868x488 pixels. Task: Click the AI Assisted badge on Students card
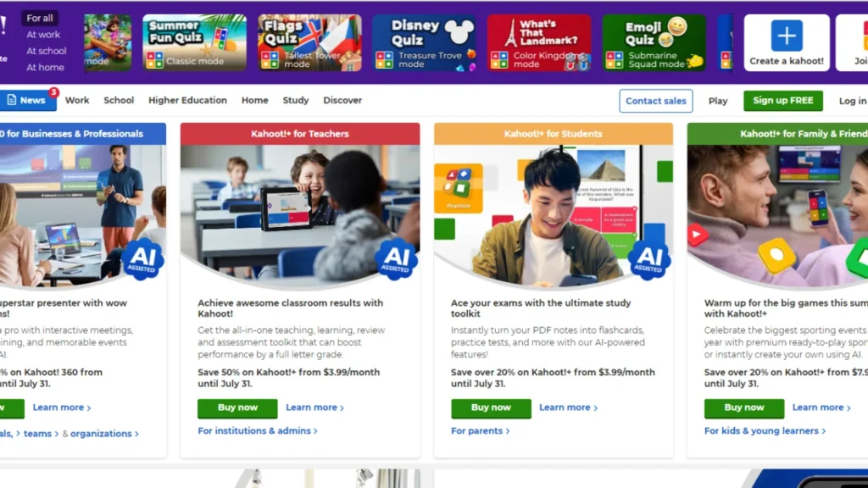[648, 259]
